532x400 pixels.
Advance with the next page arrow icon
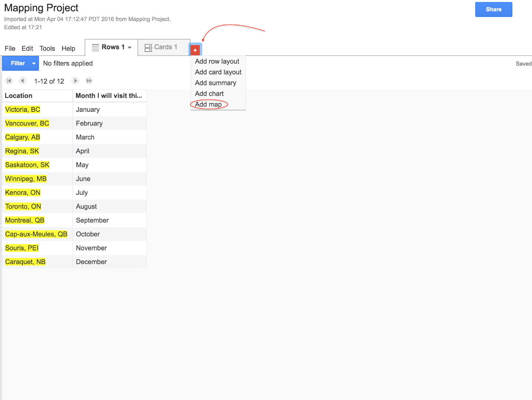click(x=75, y=80)
